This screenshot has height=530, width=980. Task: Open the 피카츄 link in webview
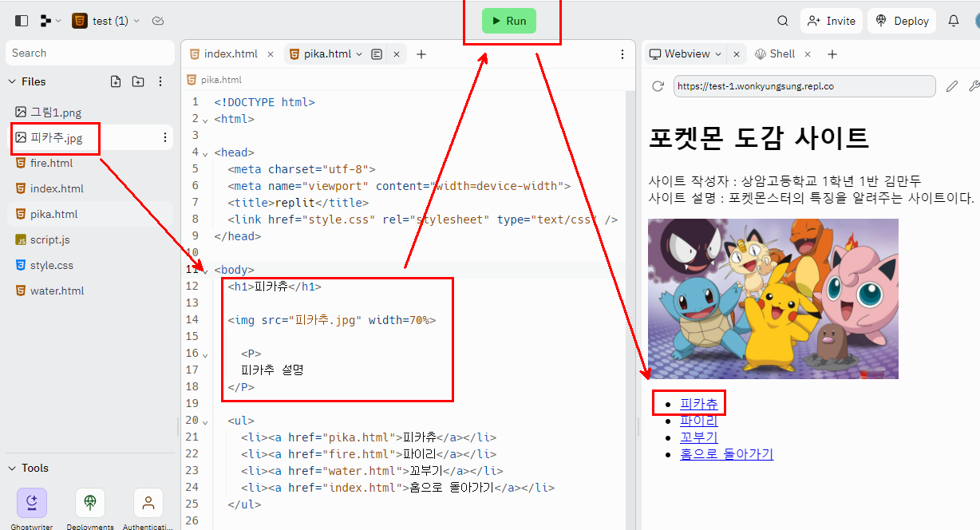point(699,404)
